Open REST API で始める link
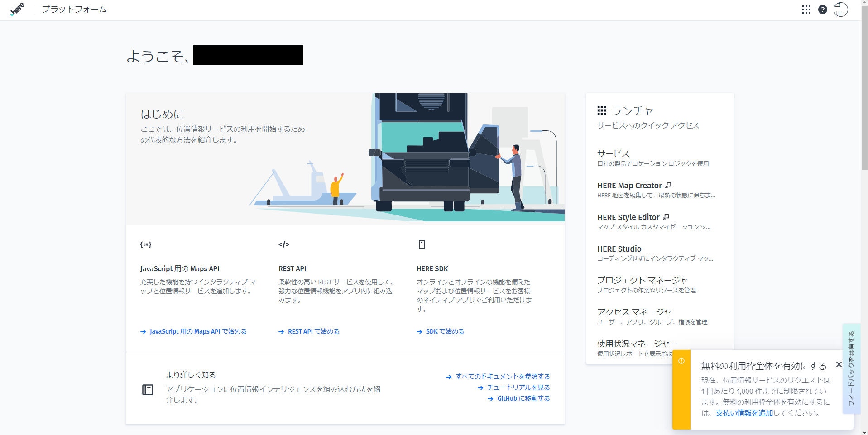 point(314,331)
